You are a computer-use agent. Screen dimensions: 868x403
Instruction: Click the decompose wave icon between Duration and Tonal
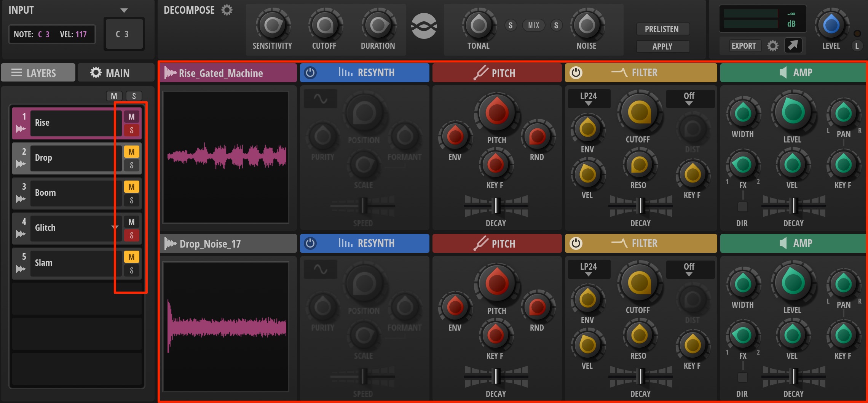tap(424, 26)
